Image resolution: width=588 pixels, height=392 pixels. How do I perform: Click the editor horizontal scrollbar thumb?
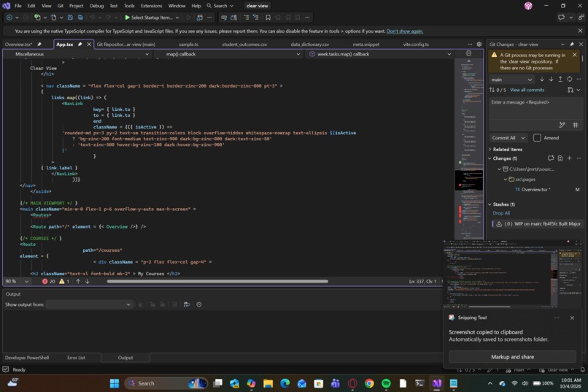click(217, 281)
